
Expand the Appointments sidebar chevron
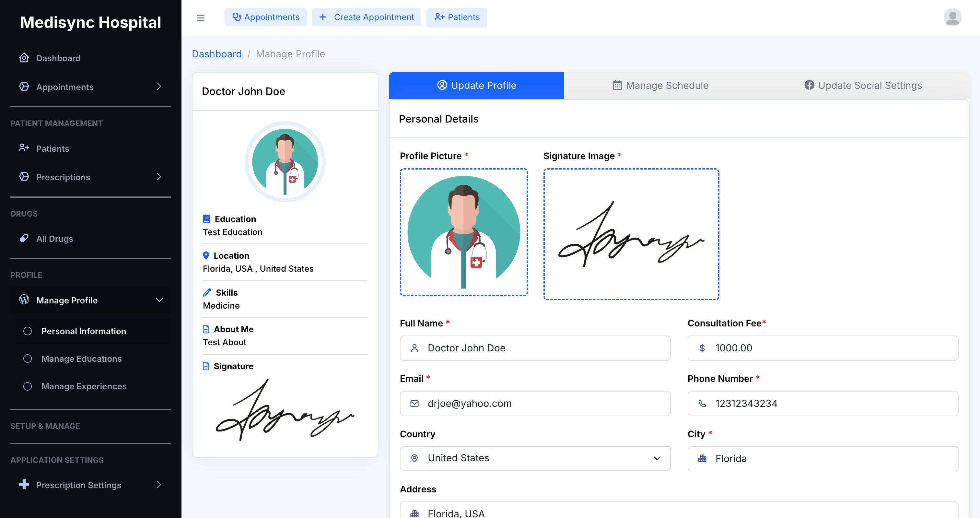(159, 87)
